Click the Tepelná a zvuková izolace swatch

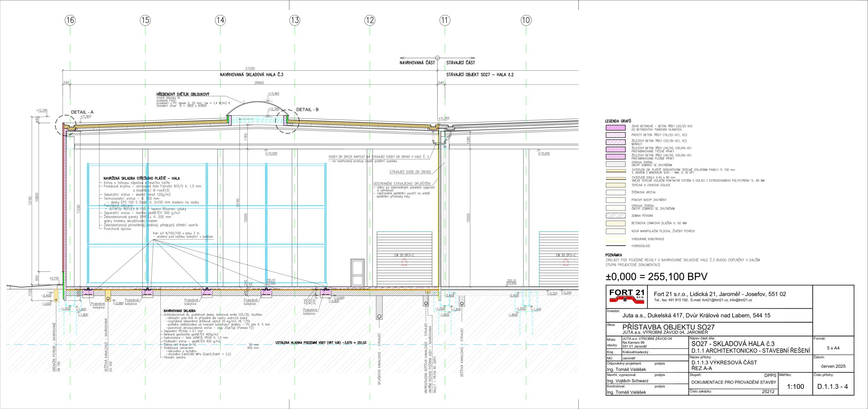coord(615,185)
